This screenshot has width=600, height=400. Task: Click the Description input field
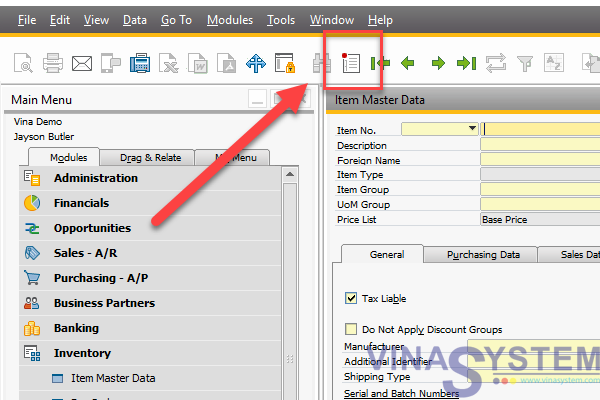(x=539, y=144)
